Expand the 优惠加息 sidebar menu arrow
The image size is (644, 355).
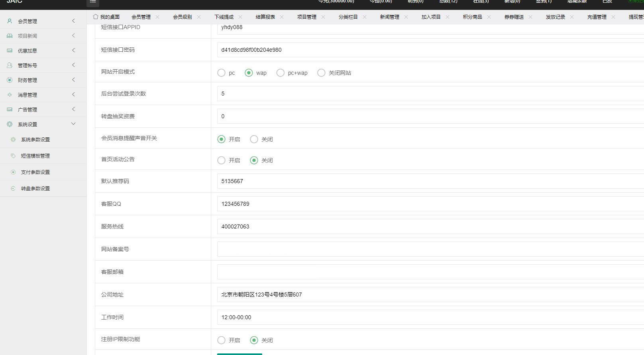(x=73, y=50)
